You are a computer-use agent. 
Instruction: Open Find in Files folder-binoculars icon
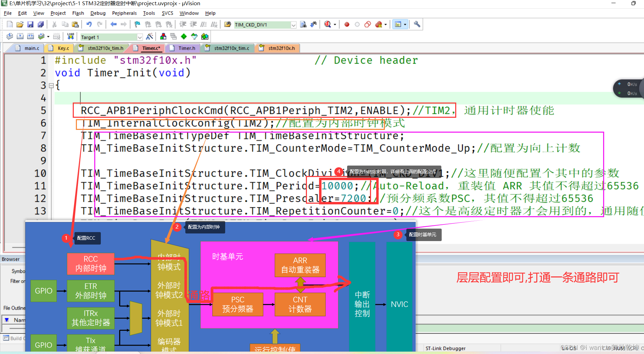point(228,24)
